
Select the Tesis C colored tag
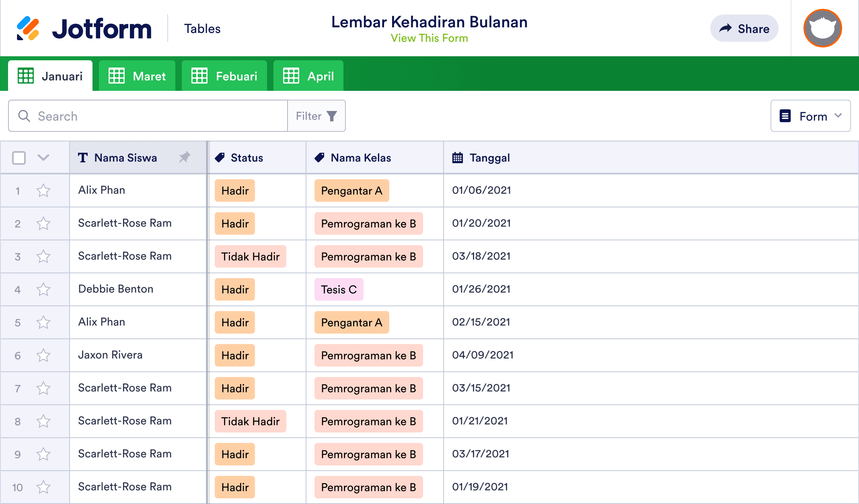339,289
